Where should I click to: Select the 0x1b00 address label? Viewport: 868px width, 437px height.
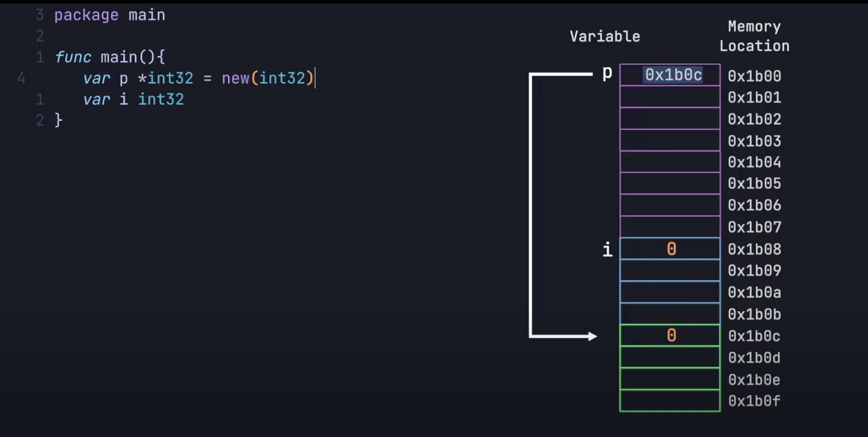[754, 76]
